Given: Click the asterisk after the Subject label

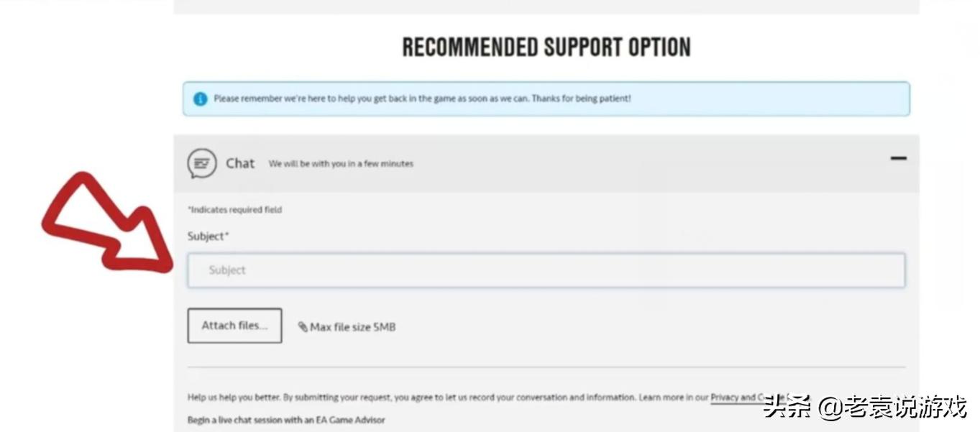Looking at the screenshot, I should coord(226,235).
